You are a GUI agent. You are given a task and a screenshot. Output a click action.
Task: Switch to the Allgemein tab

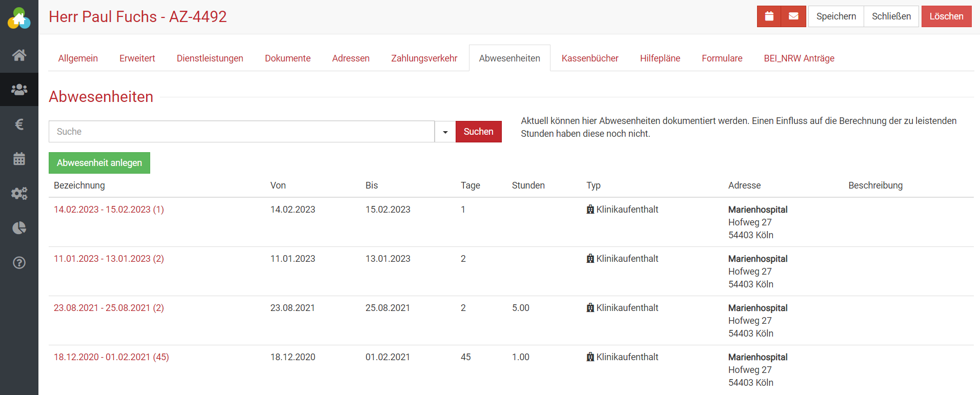pos(78,58)
